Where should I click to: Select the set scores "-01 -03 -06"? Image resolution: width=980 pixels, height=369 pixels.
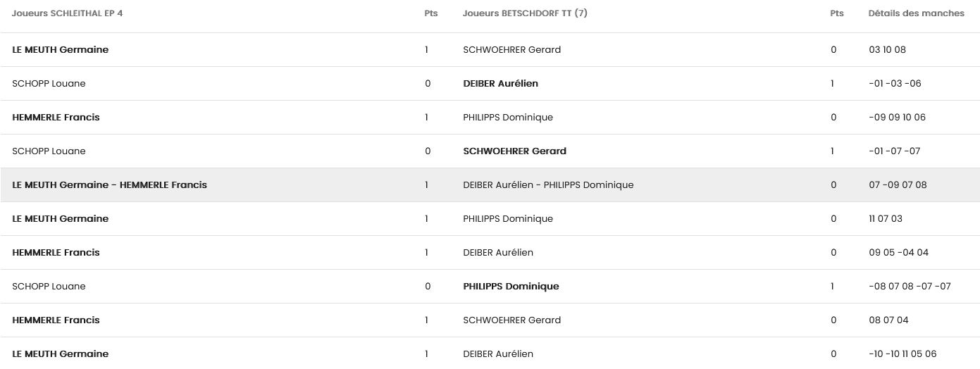[x=895, y=84]
